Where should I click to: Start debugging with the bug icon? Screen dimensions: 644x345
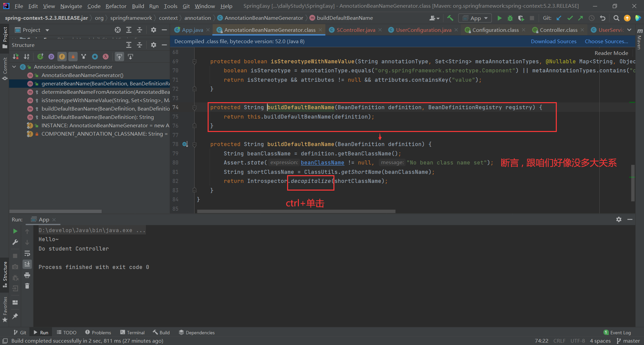(x=510, y=18)
